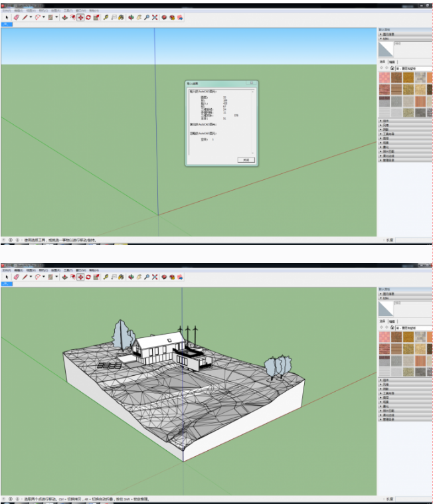Click Zoom Extents in the house-model window

155,277
